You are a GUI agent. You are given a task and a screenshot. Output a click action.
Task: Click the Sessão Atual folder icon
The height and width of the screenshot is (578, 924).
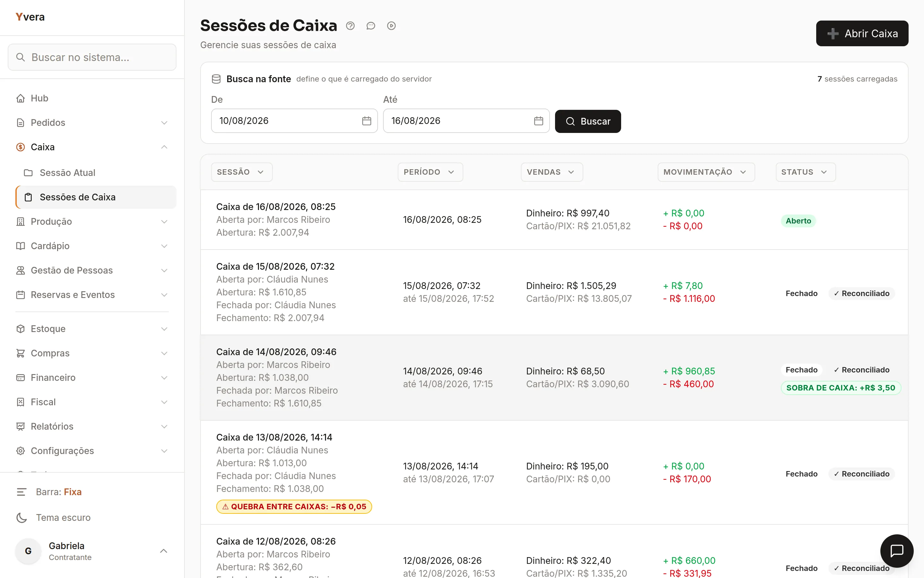click(x=28, y=173)
